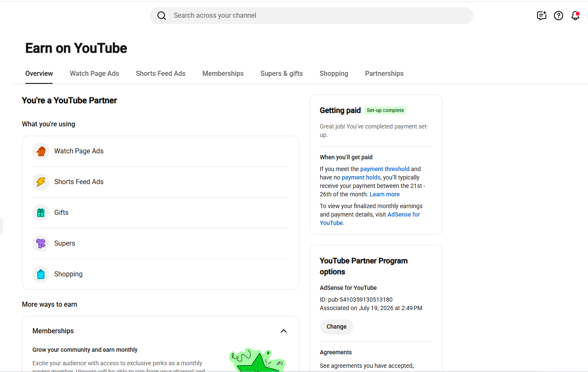
Task: Open the Shorts Feed Ads row label
Action: tap(79, 182)
